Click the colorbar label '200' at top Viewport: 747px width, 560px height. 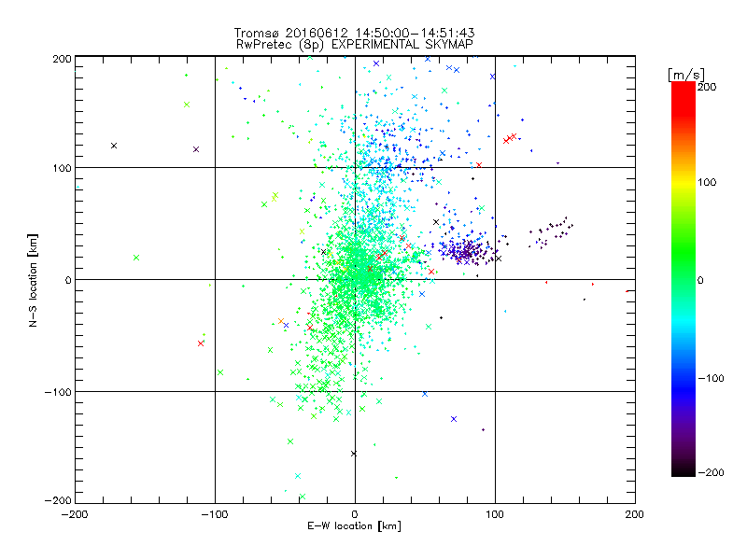(707, 86)
